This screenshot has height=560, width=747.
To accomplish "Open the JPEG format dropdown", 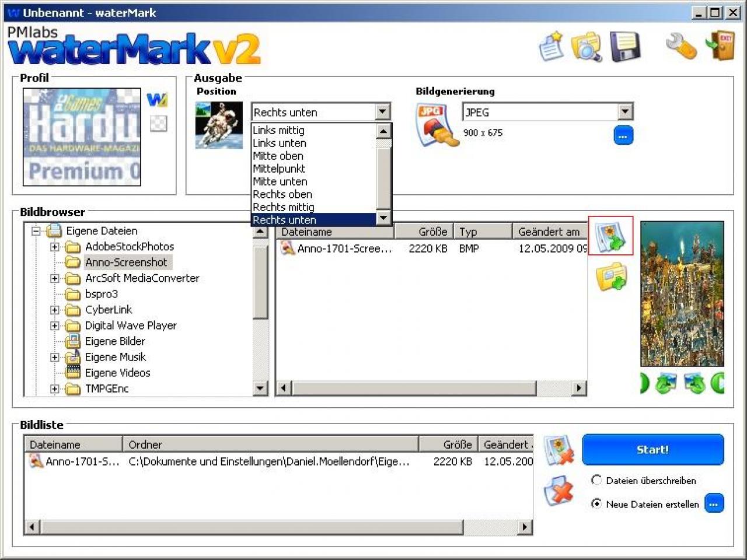I will click(625, 111).
